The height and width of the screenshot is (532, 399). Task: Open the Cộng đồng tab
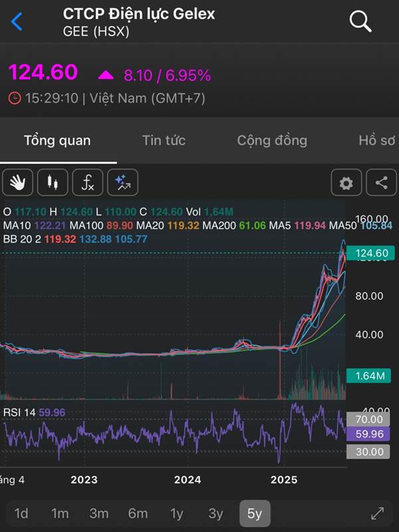[x=272, y=140]
